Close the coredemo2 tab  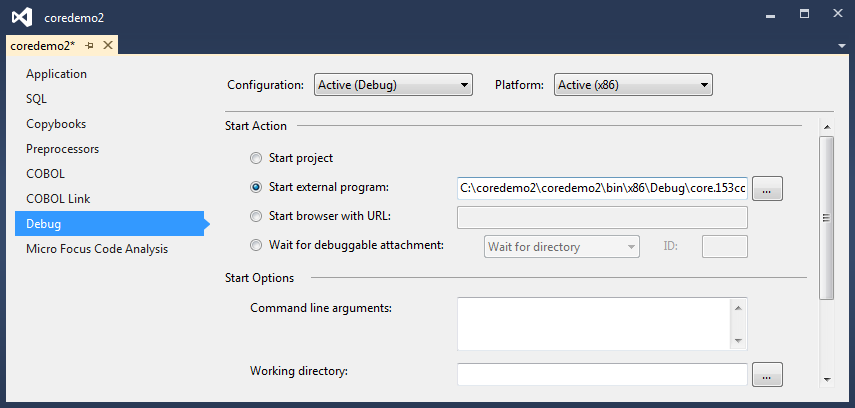click(107, 46)
